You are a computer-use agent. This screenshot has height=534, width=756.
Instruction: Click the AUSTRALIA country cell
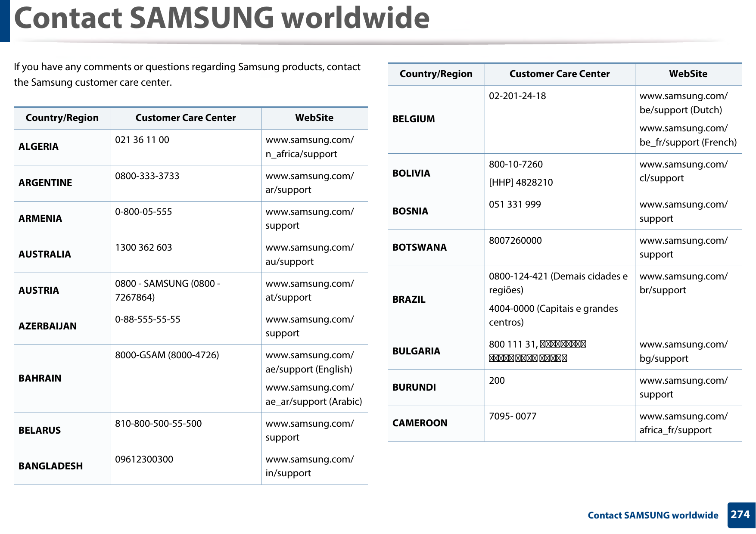62,255
